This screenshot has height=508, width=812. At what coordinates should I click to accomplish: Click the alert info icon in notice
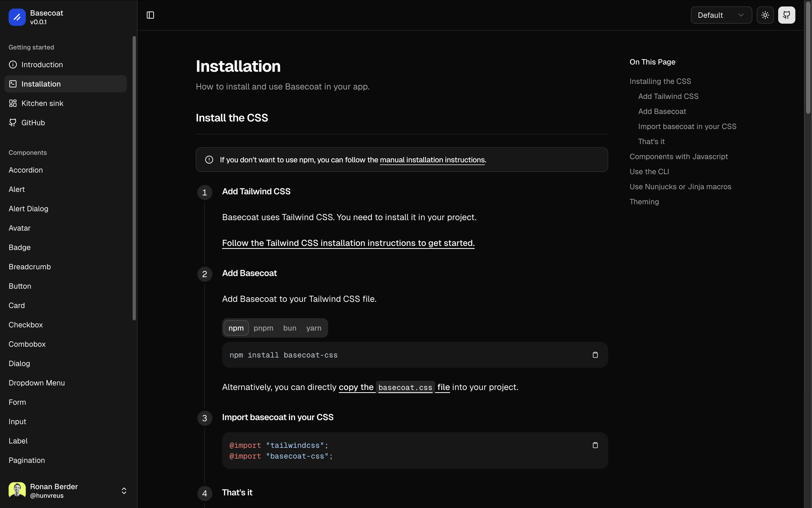(209, 160)
